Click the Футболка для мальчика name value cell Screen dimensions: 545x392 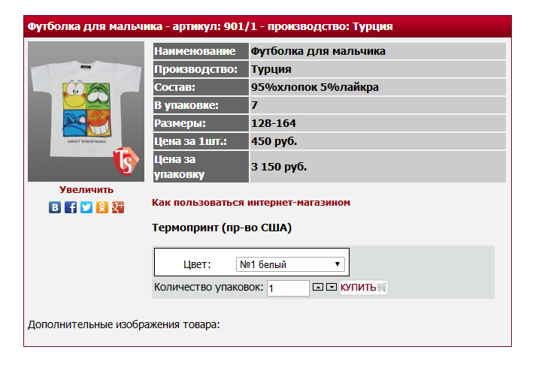point(378,51)
